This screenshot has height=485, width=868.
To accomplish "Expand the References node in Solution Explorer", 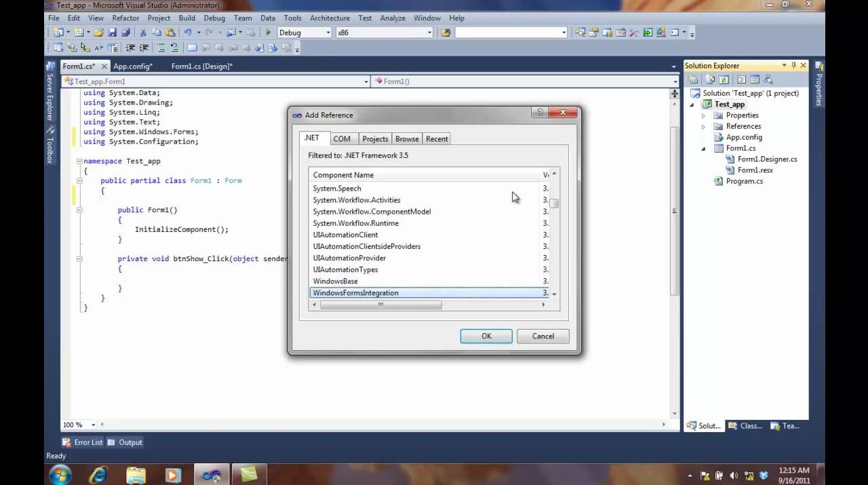I will (x=703, y=126).
